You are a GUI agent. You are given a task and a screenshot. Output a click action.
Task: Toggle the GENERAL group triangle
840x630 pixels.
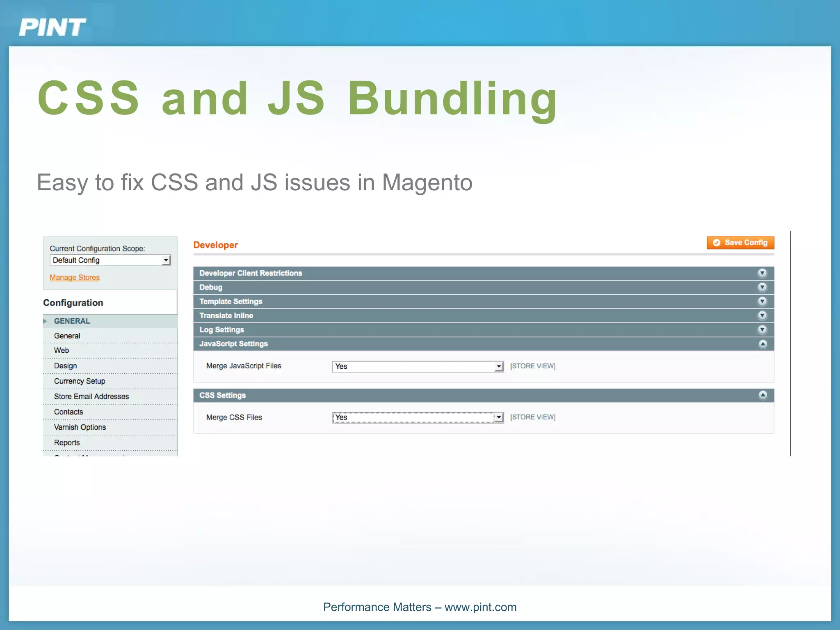pos(45,321)
